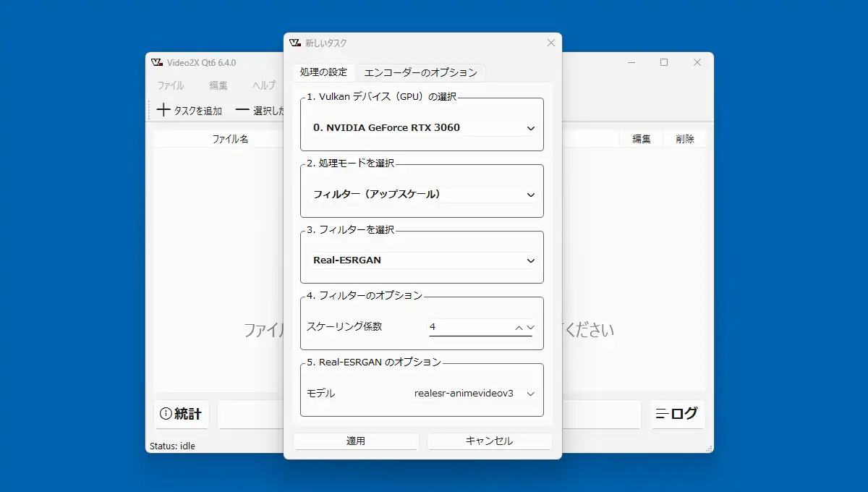Switch to the 処理の設定 tab

click(x=323, y=72)
